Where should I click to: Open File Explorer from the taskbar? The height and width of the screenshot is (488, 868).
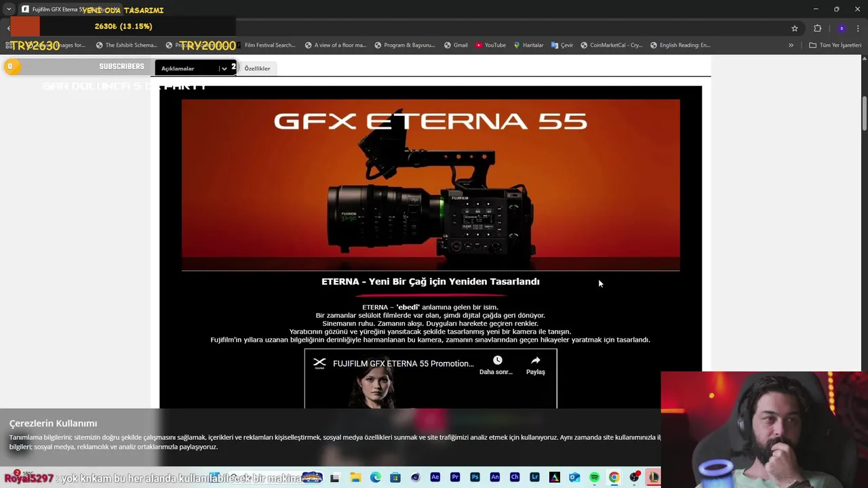[x=355, y=478]
